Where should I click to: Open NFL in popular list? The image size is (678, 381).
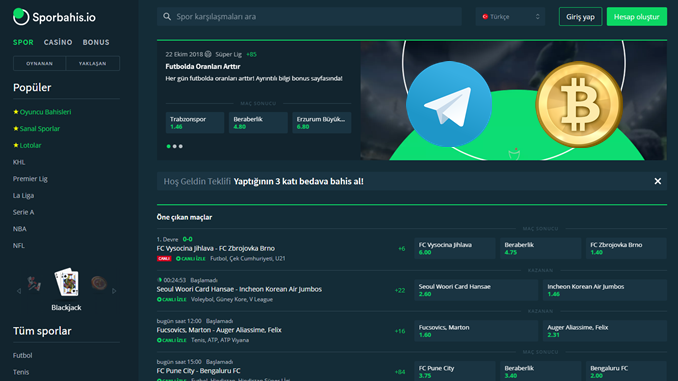19,246
